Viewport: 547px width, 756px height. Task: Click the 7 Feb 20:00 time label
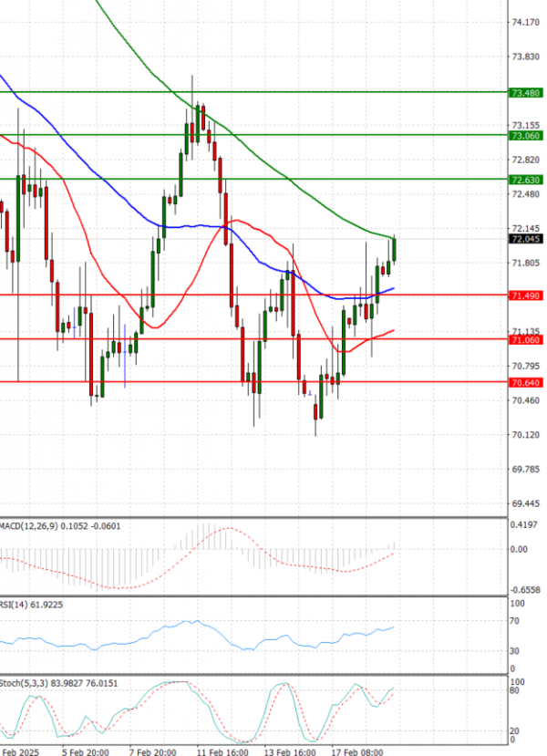(x=153, y=751)
